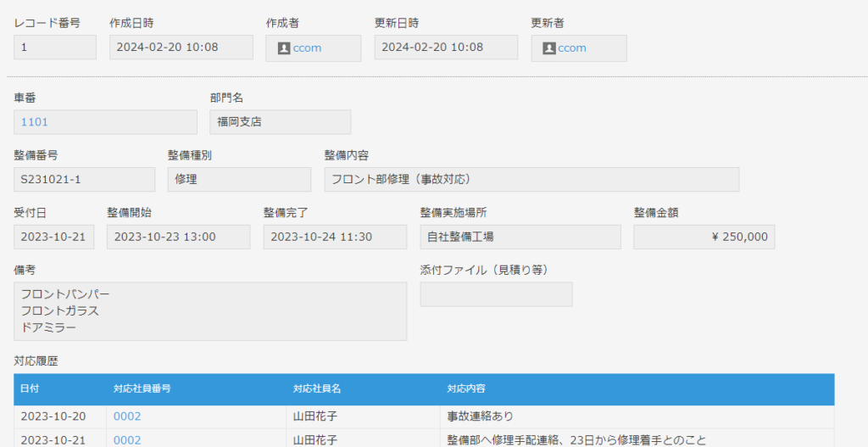Select the 整備完了 field 2023-10-24 11:30

pyautogui.click(x=335, y=237)
